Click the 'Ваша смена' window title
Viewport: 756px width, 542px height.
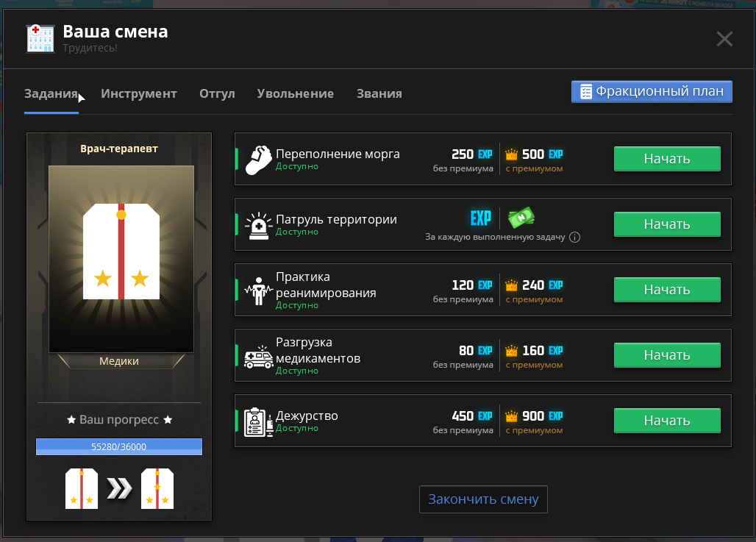[x=115, y=32]
